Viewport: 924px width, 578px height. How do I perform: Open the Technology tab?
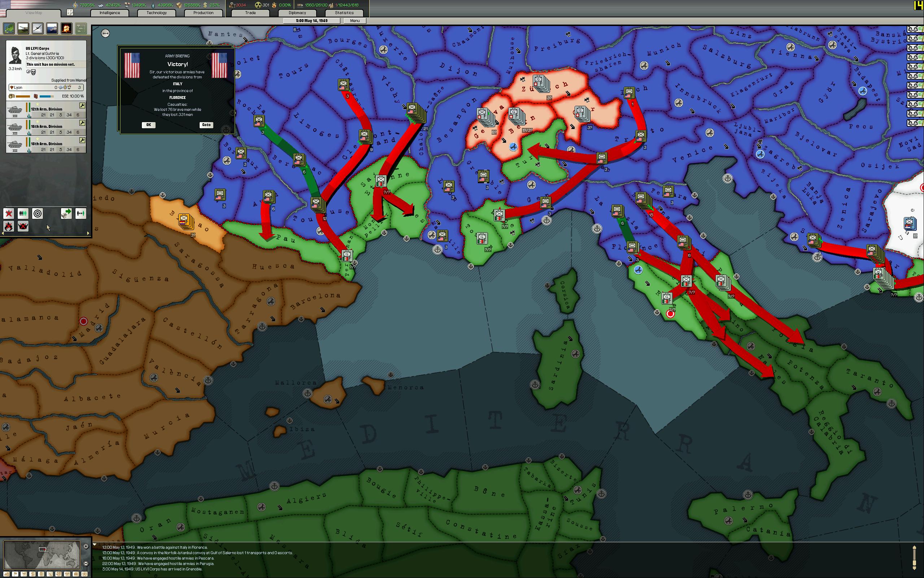(x=157, y=13)
